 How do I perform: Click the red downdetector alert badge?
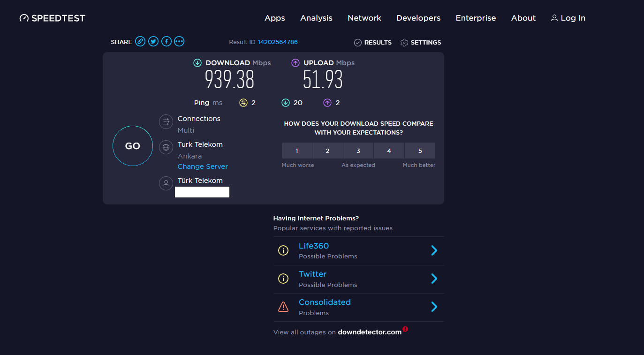click(x=405, y=329)
